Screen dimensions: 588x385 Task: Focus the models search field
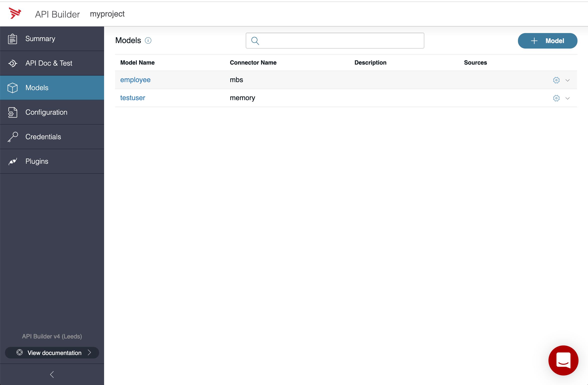335,41
